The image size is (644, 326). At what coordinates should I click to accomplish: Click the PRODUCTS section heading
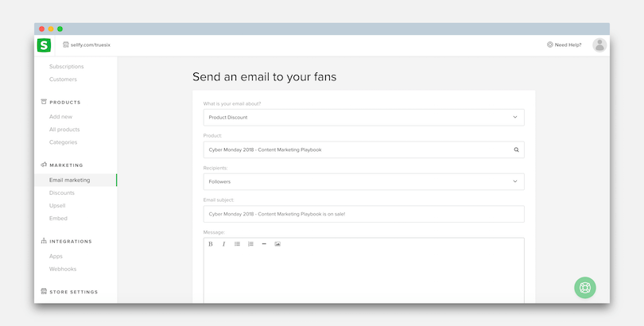[65, 103]
